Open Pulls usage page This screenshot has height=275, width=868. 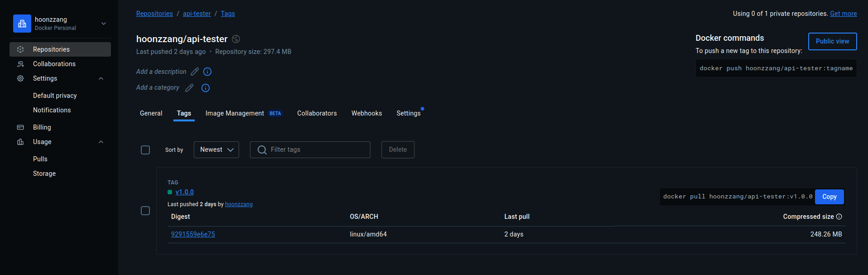pos(40,159)
